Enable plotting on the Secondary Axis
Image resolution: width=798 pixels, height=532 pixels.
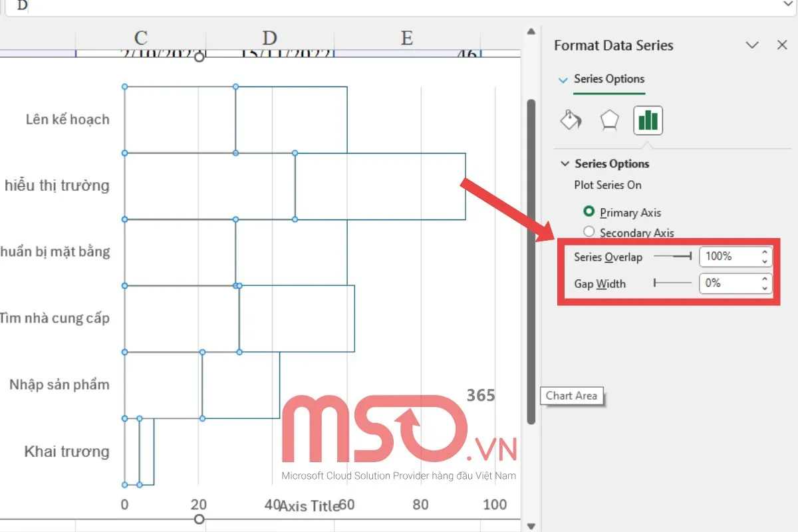coord(589,232)
